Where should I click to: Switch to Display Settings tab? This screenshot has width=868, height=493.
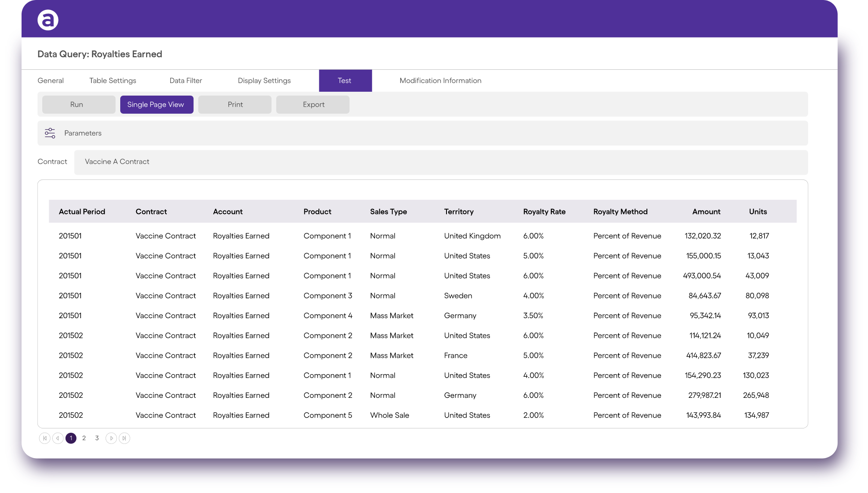[264, 81]
